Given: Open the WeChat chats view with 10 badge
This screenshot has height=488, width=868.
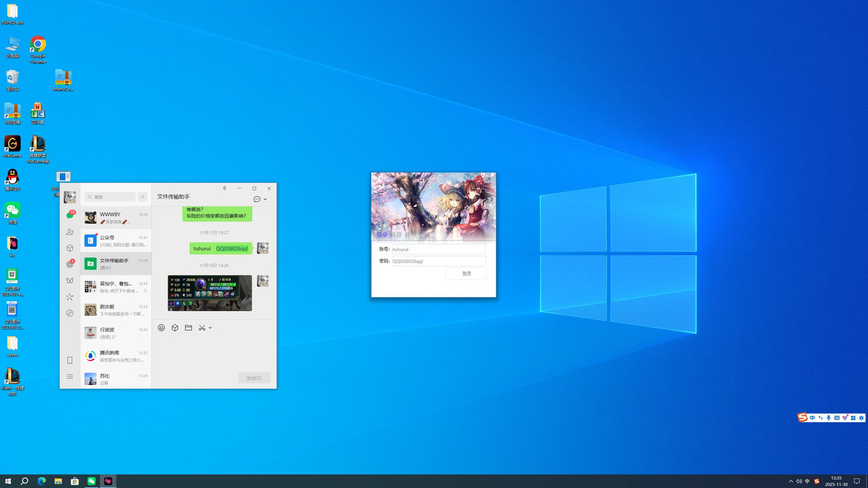Looking at the screenshot, I should [x=70, y=215].
